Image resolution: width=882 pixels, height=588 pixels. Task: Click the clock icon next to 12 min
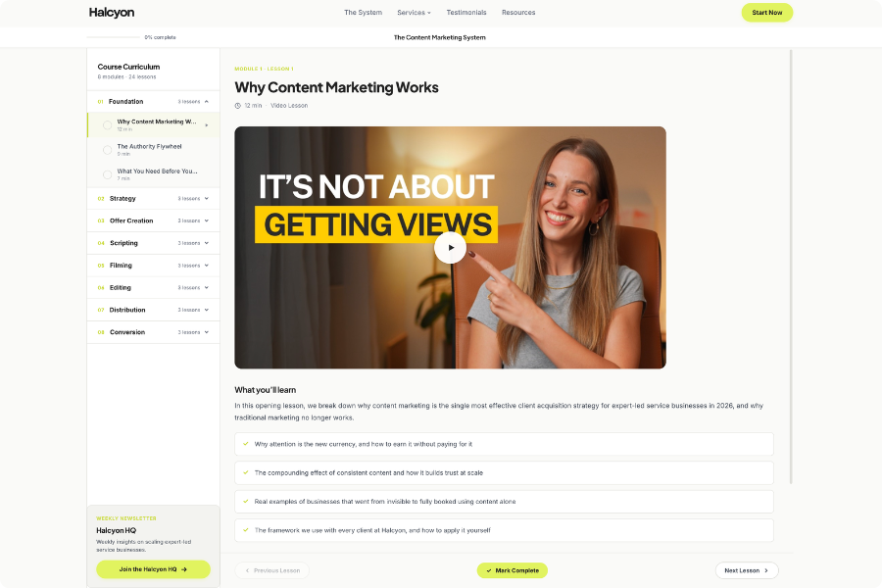click(x=237, y=105)
